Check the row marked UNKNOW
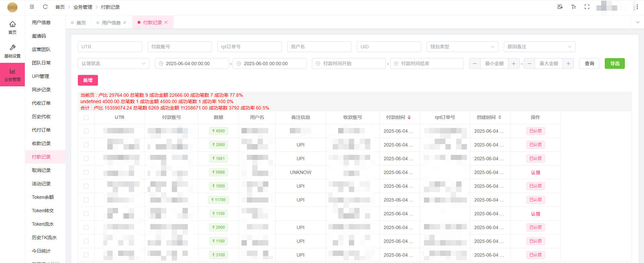Screen dimensions: 644x263 pos(86,172)
